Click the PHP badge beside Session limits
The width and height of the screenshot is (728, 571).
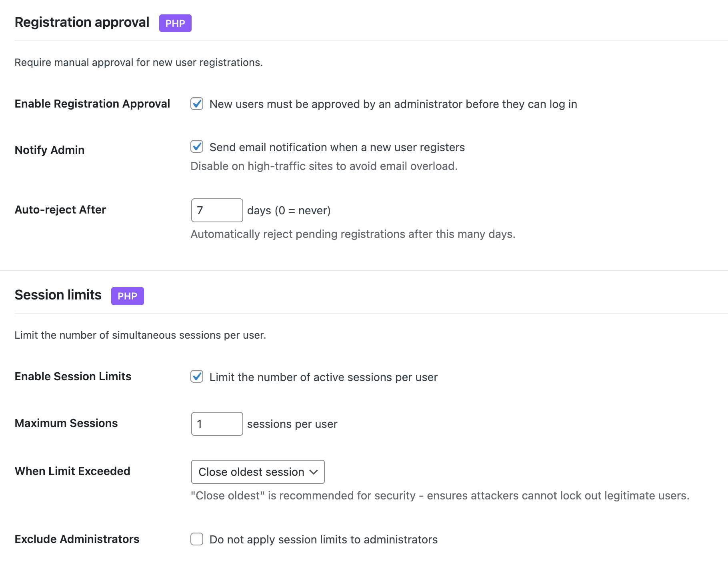tap(127, 296)
